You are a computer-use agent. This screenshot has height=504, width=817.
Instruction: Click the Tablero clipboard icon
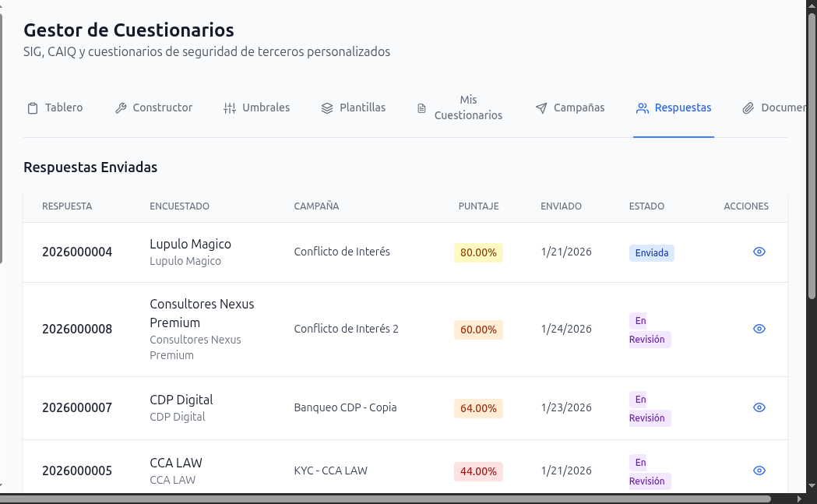31,107
